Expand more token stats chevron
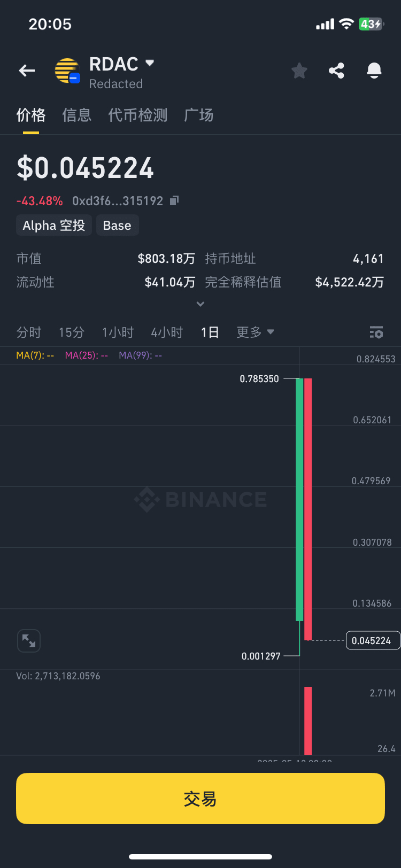This screenshot has width=401, height=868. click(x=200, y=304)
